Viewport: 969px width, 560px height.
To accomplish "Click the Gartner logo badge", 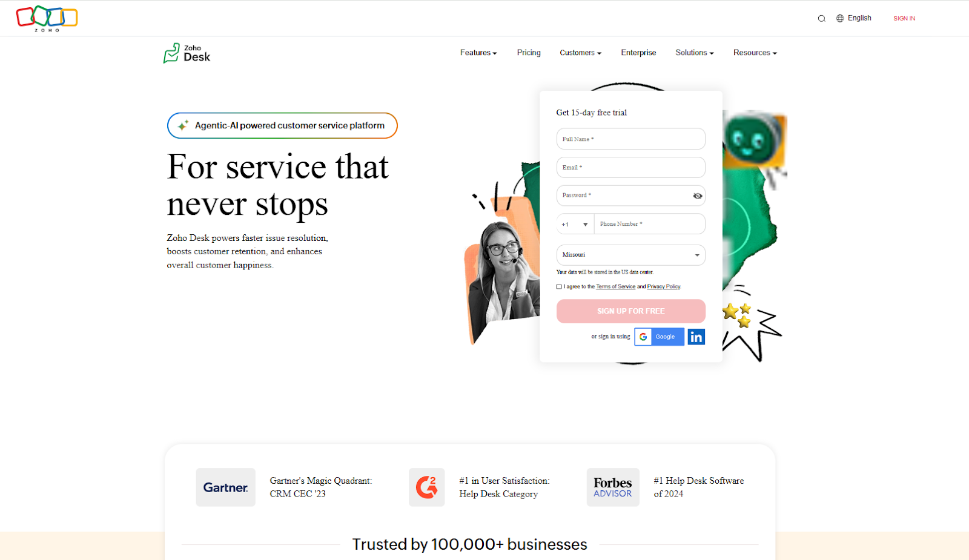I will [225, 487].
